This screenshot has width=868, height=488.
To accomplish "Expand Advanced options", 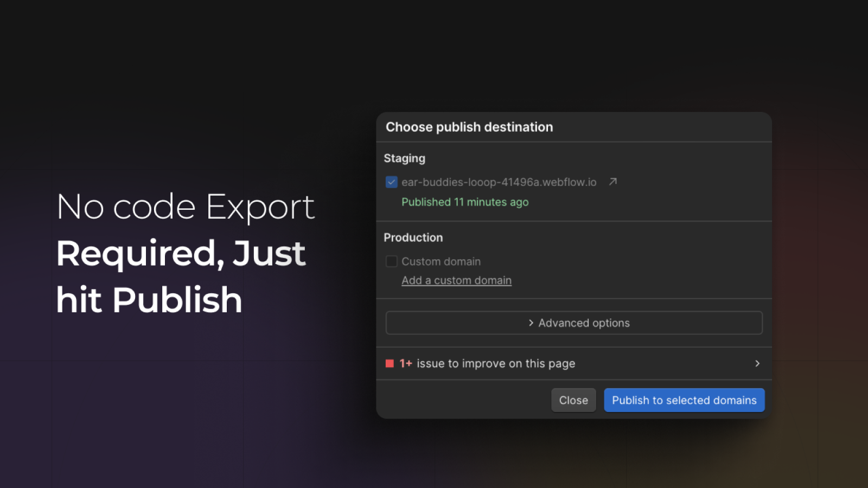I will coord(574,323).
